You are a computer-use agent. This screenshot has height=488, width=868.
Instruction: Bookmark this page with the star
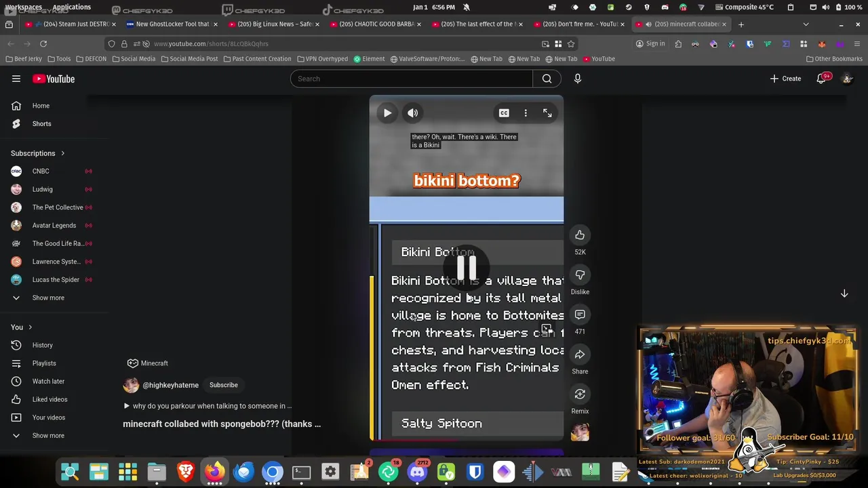pyautogui.click(x=571, y=44)
